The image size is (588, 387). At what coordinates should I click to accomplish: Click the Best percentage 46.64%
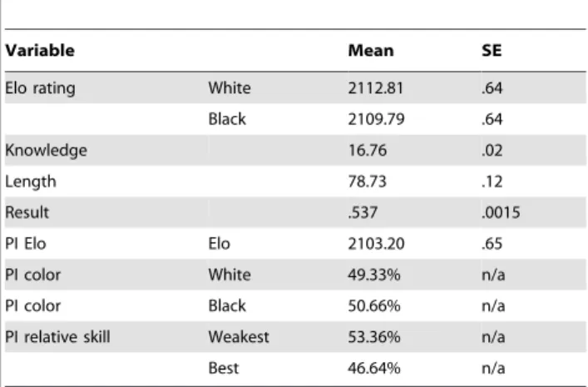click(374, 368)
